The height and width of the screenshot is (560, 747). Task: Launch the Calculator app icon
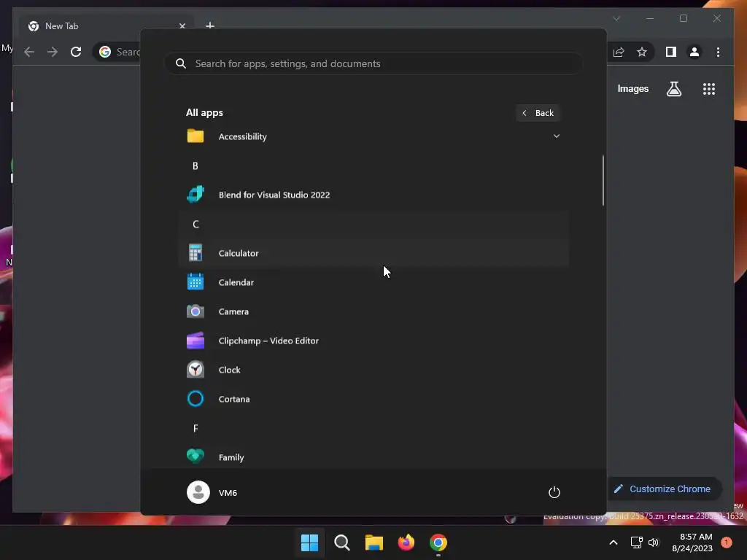click(x=196, y=253)
